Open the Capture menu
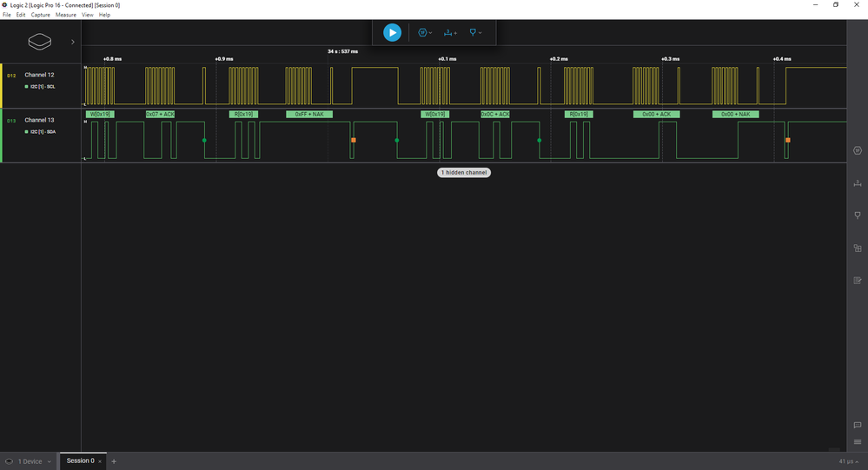The height and width of the screenshot is (470, 868). point(41,15)
